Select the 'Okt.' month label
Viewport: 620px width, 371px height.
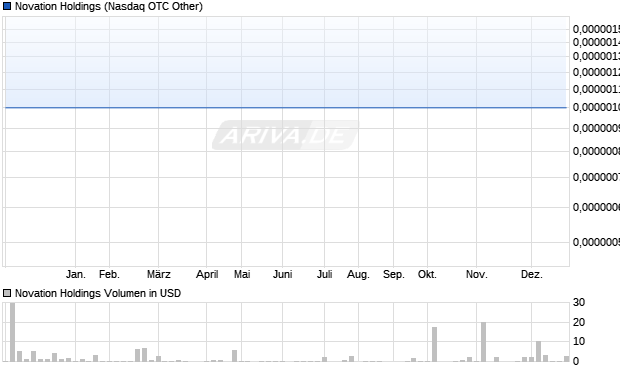(x=427, y=274)
